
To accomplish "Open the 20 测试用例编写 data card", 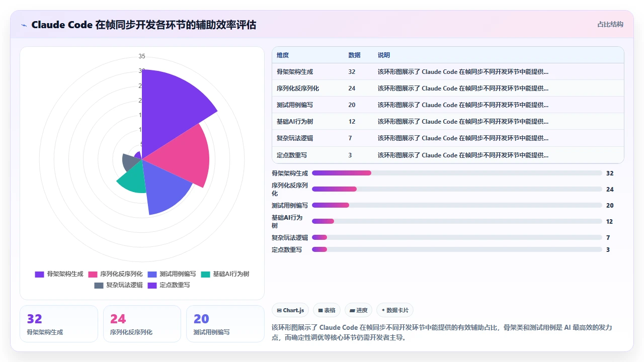I will [225, 324].
